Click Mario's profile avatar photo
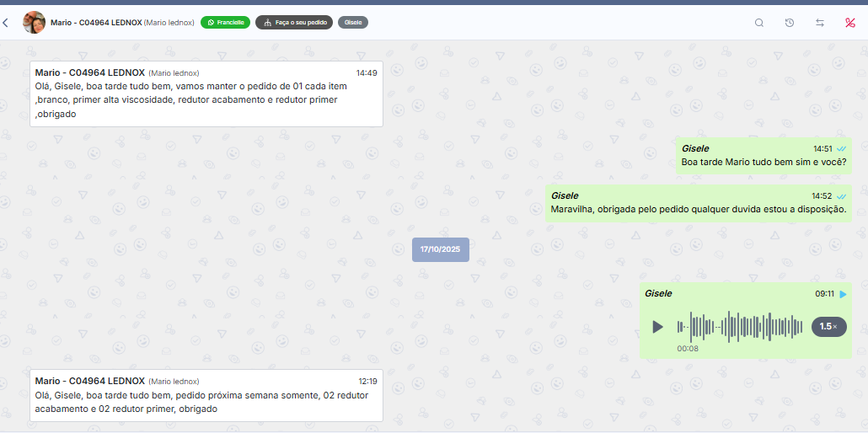868x433 pixels. pos(35,23)
